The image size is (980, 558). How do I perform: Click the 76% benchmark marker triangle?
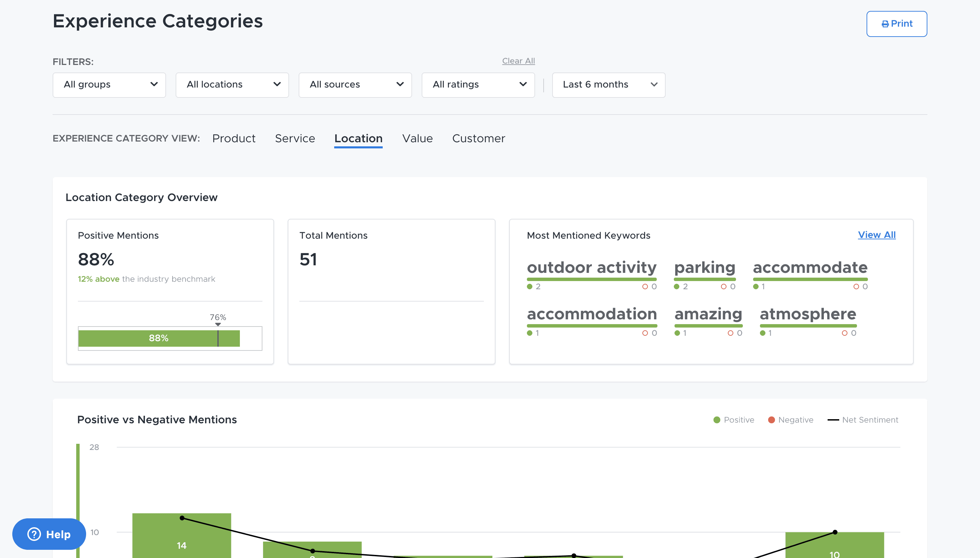218,324
